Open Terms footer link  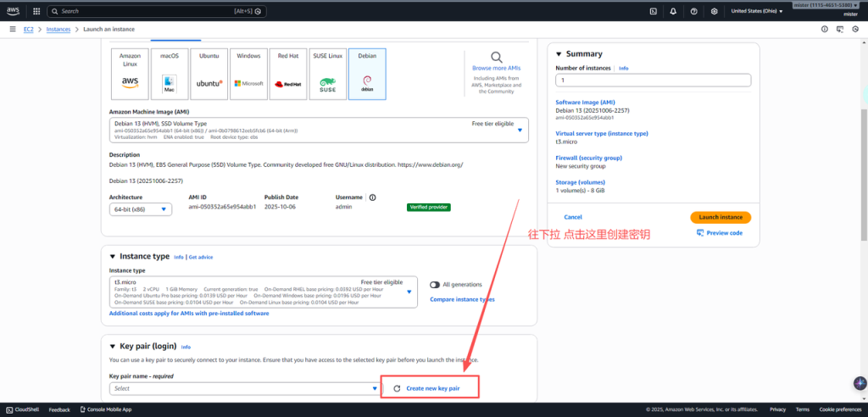click(x=802, y=410)
